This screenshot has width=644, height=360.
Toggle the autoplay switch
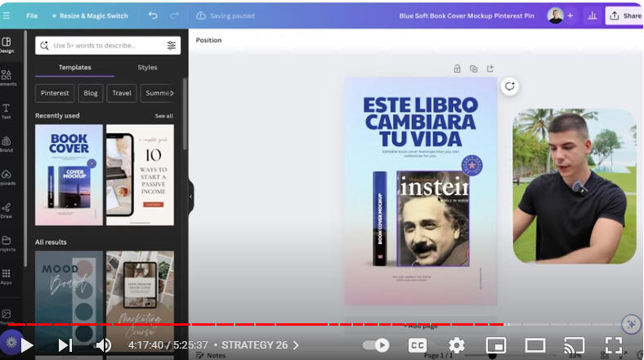pyautogui.click(x=376, y=345)
